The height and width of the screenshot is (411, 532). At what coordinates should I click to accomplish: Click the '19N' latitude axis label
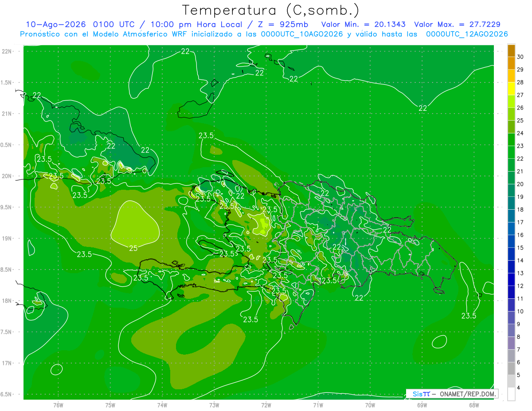point(7,239)
